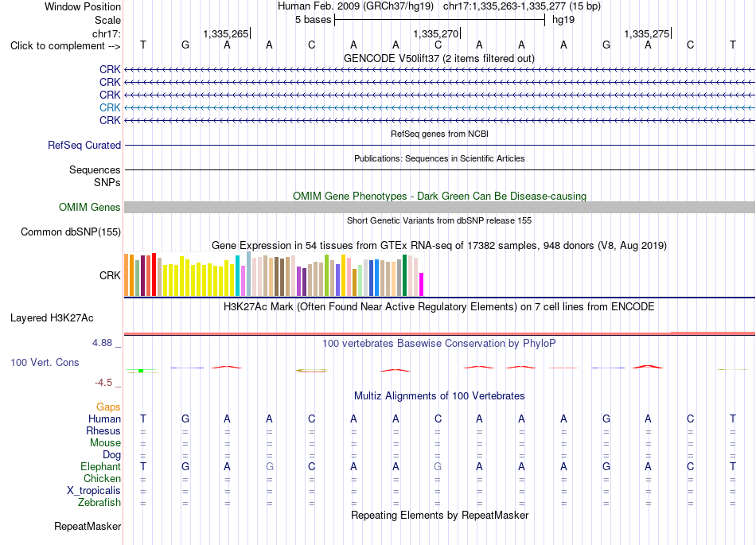Select the RepeatMasker track label
Viewport: 756px width, 545px height.
[88, 526]
